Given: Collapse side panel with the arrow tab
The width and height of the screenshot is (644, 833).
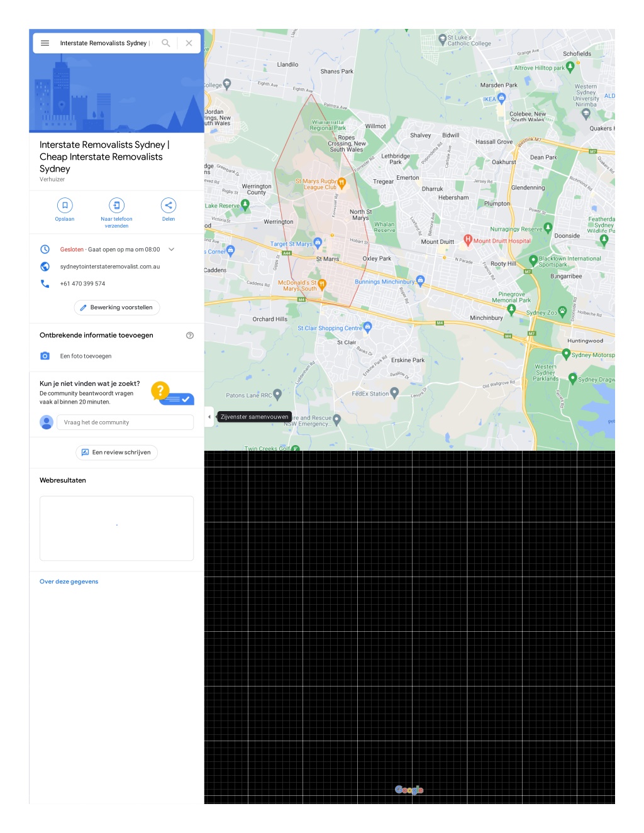Looking at the screenshot, I should click(x=209, y=417).
